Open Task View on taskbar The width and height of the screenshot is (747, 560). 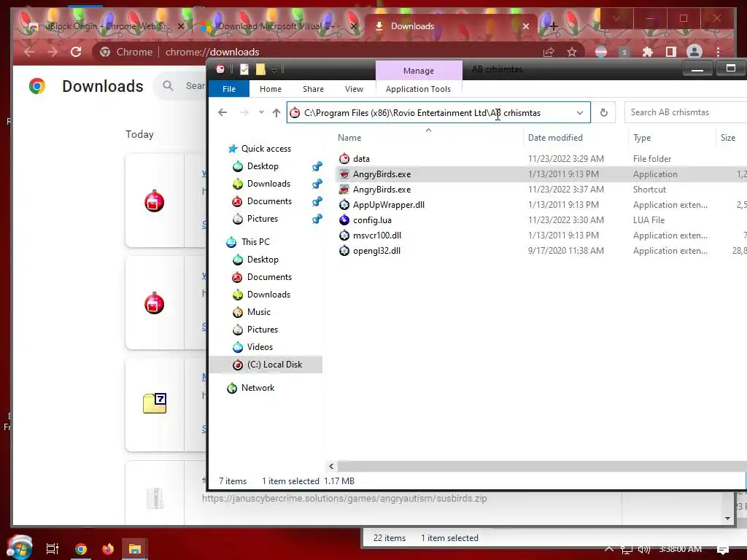coord(53,548)
